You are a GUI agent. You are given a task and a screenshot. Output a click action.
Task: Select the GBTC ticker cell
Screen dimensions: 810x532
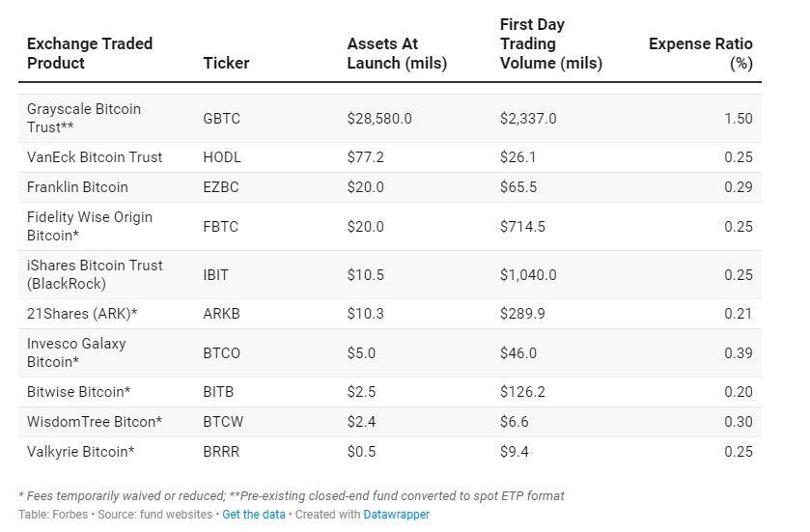pyautogui.click(x=221, y=119)
